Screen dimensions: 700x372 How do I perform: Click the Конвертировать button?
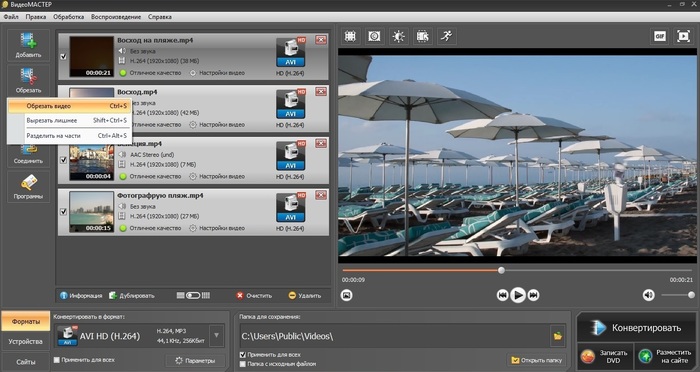(636, 328)
